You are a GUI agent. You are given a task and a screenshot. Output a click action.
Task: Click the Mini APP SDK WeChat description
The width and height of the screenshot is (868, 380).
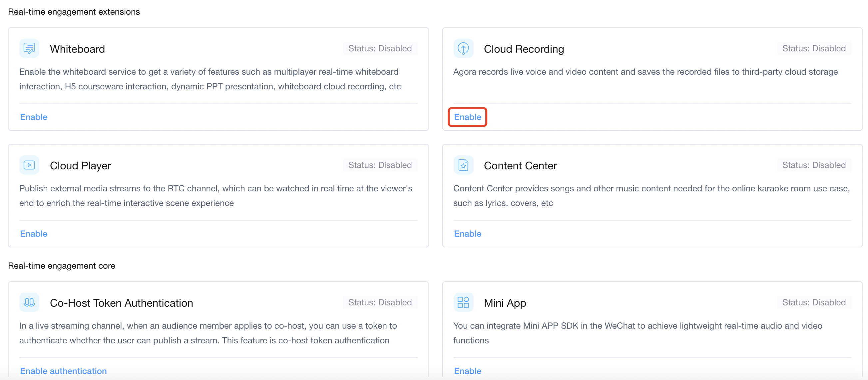[x=638, y=333]
